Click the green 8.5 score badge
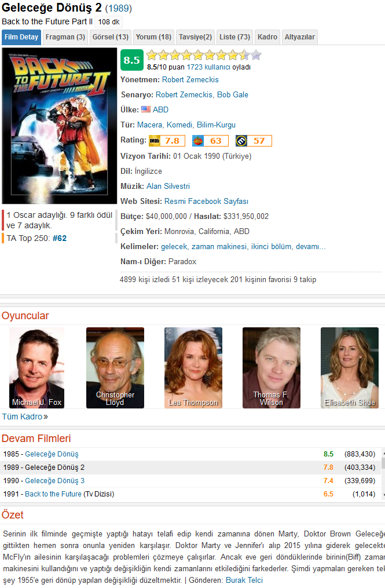 click(x=132, y=60)
